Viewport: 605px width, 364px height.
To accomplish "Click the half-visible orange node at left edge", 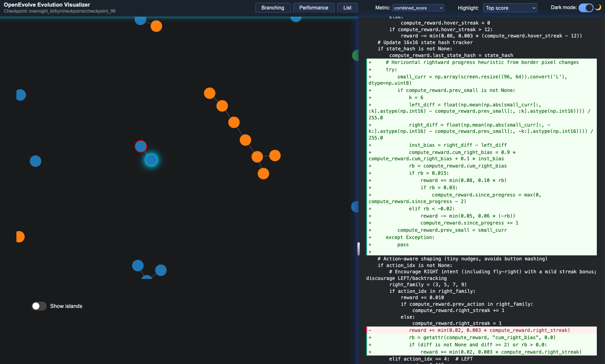I will pos(20,236).
